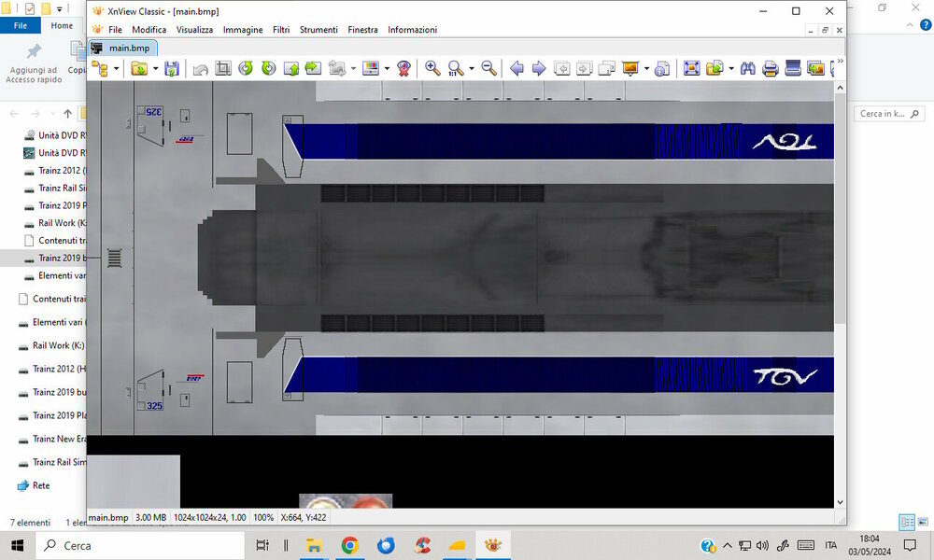Click the Undo arrow icon
The image size is (934, 560).
coord(201,69)
